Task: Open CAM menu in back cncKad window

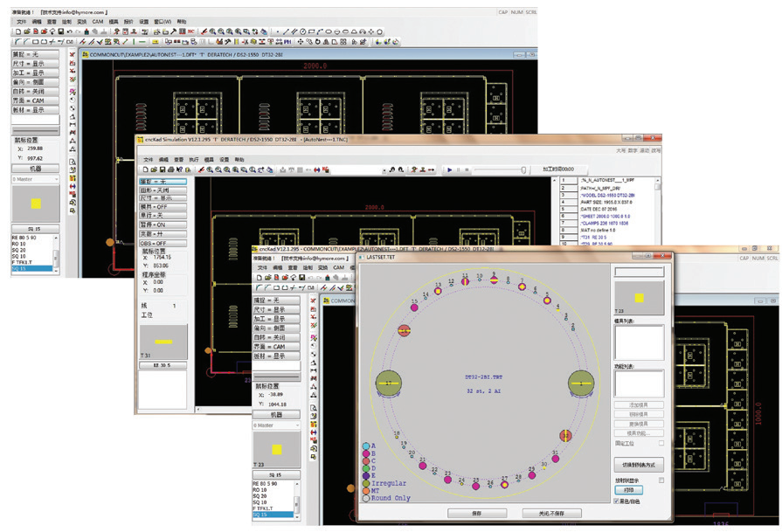Action: click(x=98, y=22)
